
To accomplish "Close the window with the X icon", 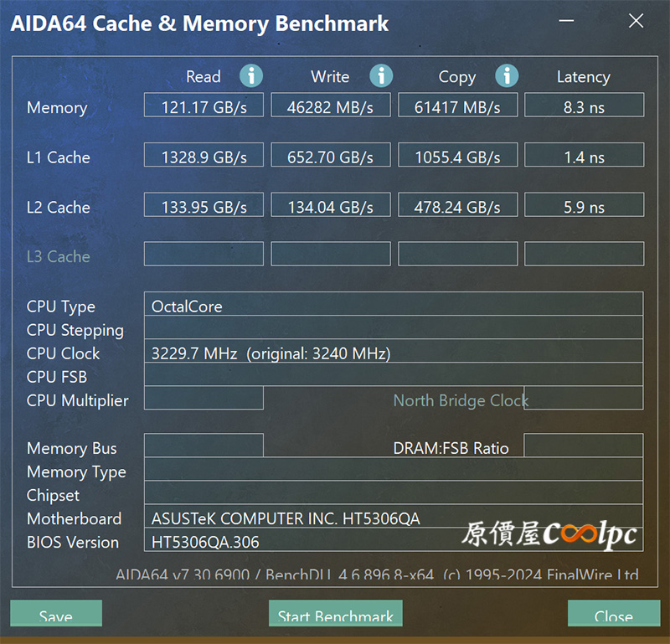I will [x=636, y=20].
